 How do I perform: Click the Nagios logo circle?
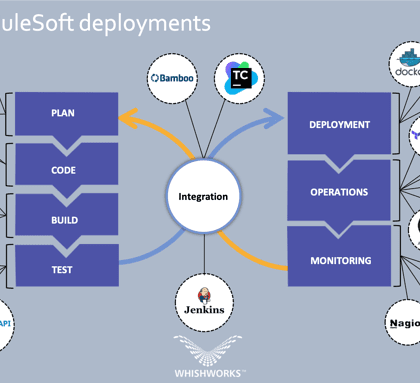tap(403, 322)
